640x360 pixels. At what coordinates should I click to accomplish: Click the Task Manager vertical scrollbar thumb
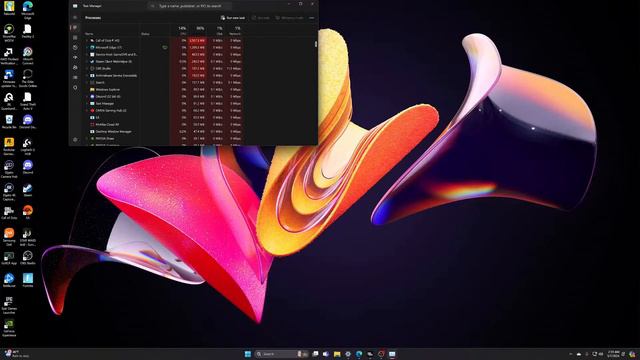click(x=316, y=44)
